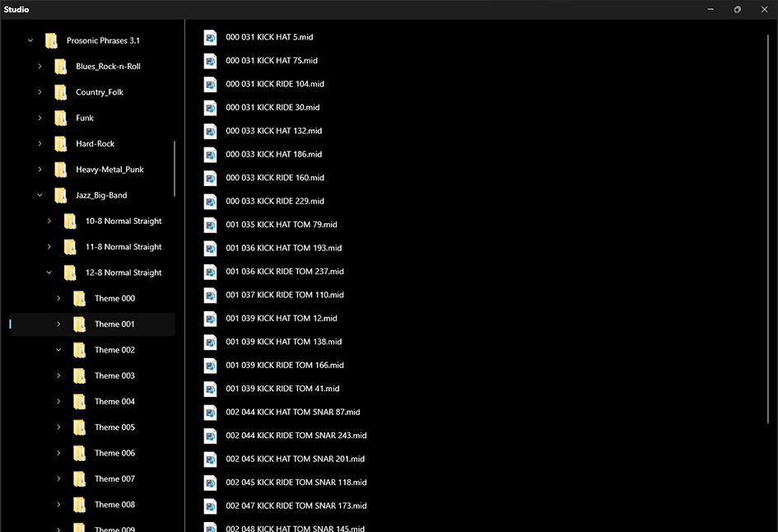Click the Funk folder icon
The width and height of the screenshot is (778, 532).
tap(61, 118)
